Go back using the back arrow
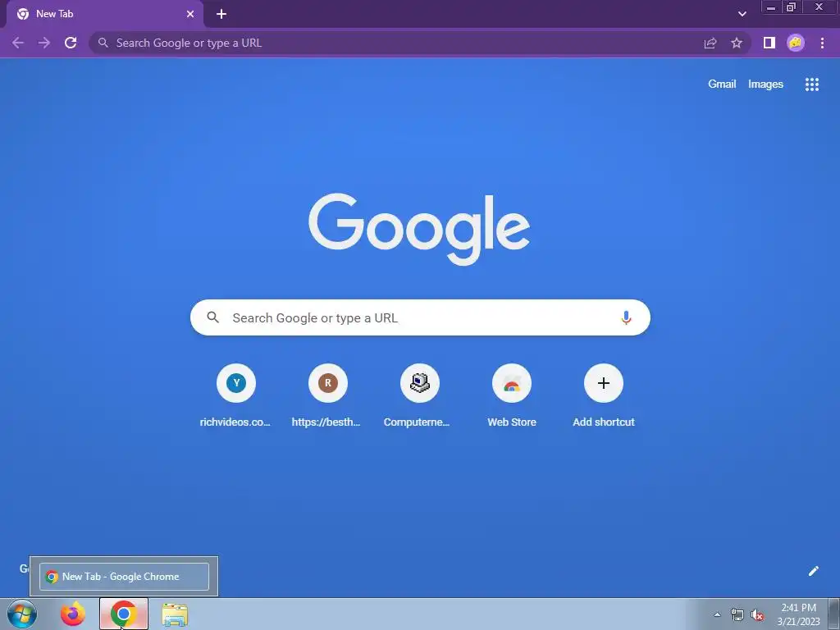This screenshot has height=630, width=840. (18, 43)
